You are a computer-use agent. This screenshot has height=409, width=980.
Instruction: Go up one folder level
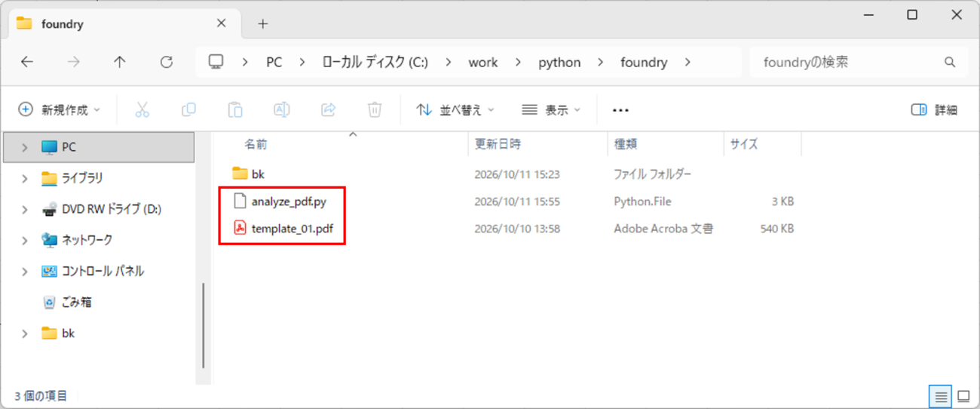120,62
